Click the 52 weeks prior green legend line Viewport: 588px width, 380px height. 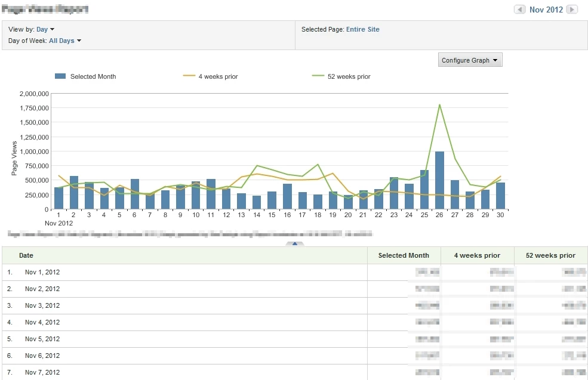click(x=318, y=76)
